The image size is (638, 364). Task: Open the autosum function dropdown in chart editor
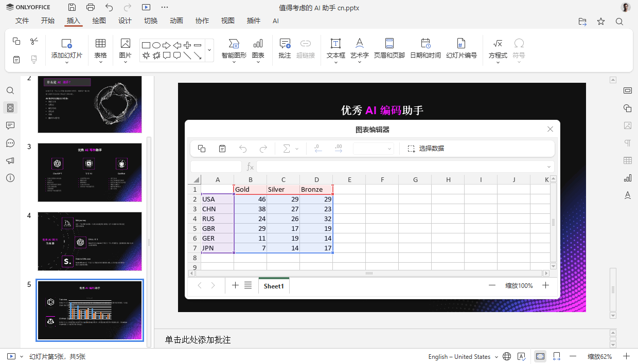point(296,149)
